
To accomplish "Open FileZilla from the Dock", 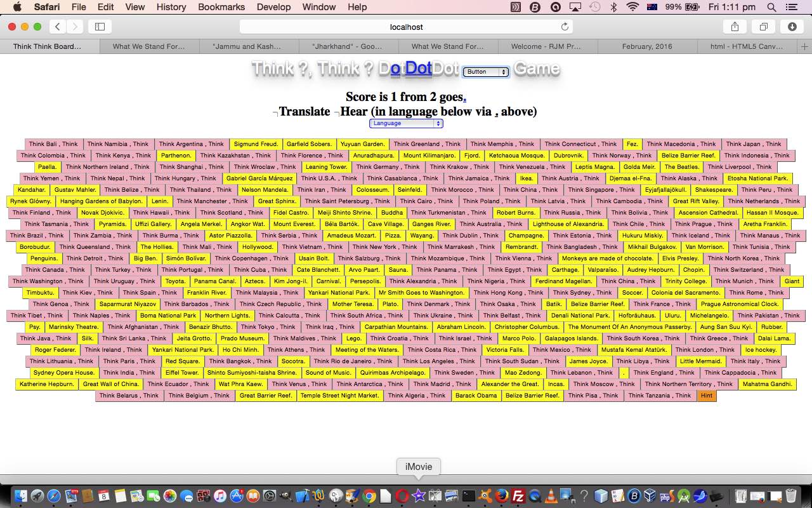I will [518, 496].
